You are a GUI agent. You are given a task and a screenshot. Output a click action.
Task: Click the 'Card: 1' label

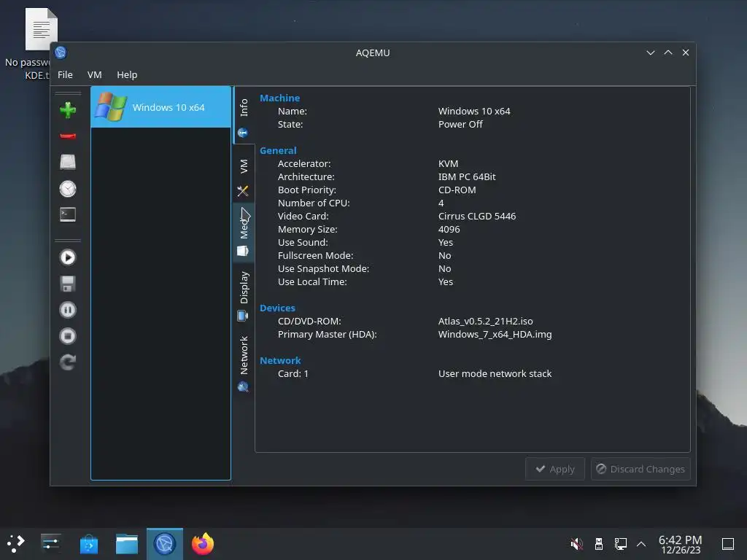(x=293, y=374)
